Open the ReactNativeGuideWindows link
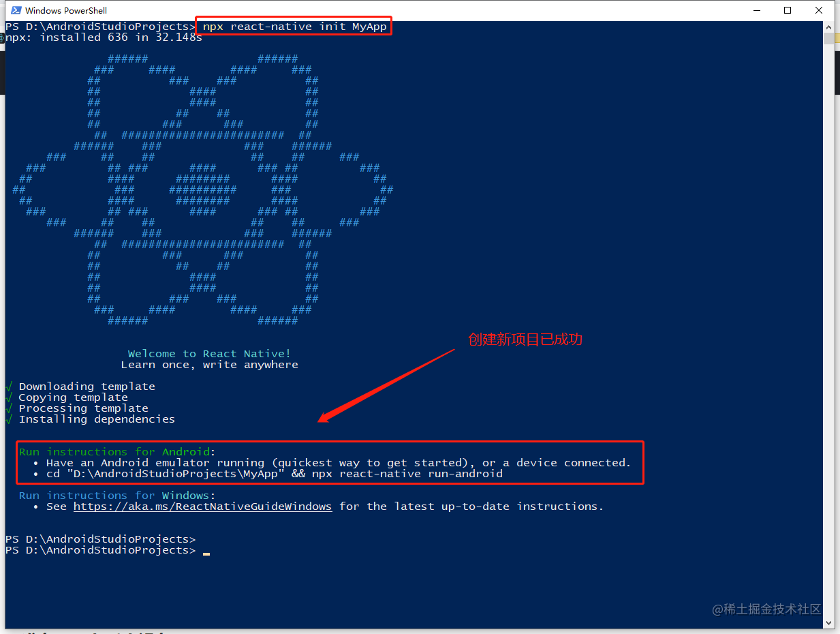This screenshot has width=840, height=634. [202, 507]
